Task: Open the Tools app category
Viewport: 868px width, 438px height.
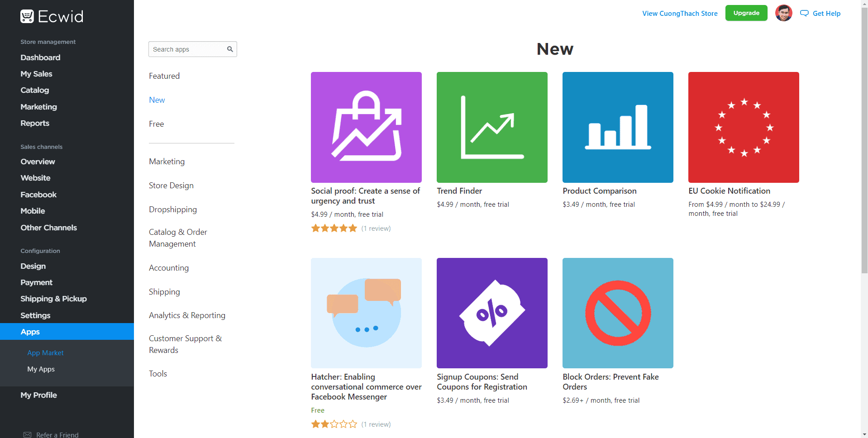Action: (x=158, y=374)
